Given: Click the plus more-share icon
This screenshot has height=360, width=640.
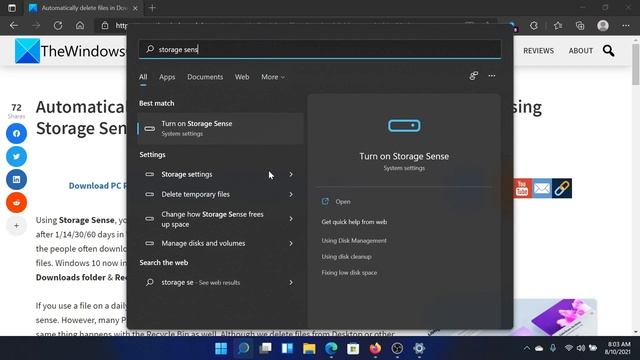Looking at the screenshot, I should tap(16, 225).
